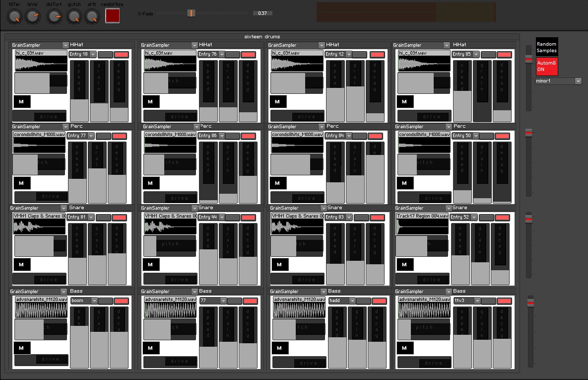The image size is (588, 380).
Task: Click the leVel knob
Action: click(33, 16)
